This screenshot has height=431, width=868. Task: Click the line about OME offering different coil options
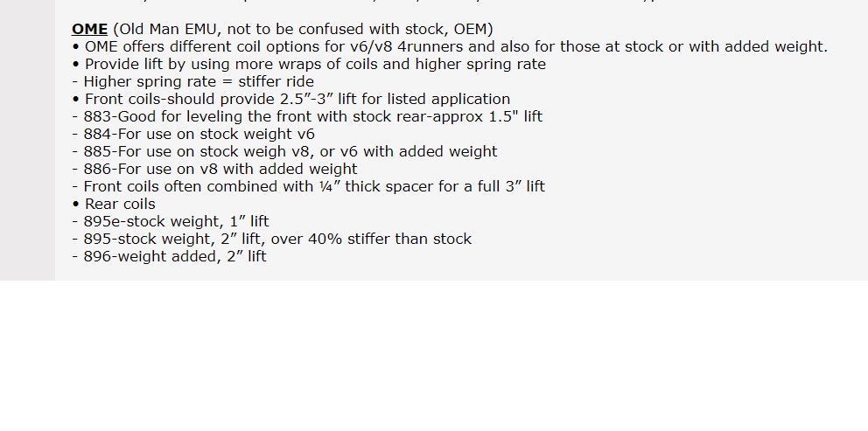click(x=450, y=47)
